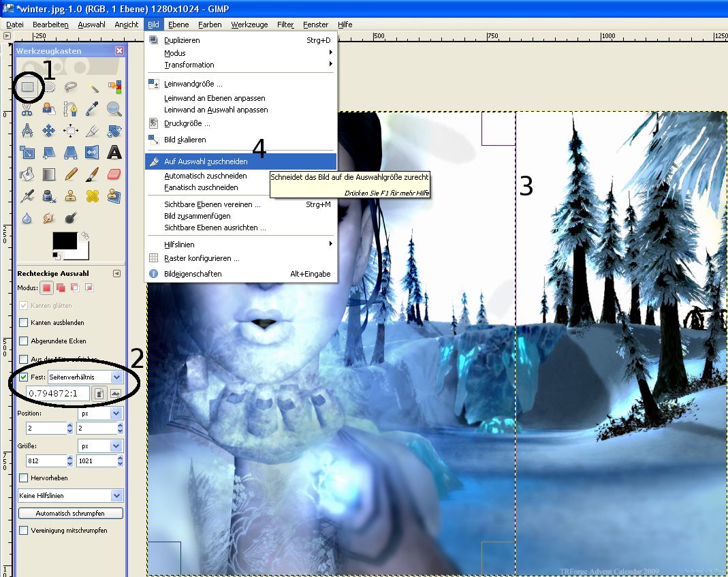Image resolution: width=728 pixels, height=577 pixels.
Task: Select the Select by Color tool
Action: coord(114,87)
